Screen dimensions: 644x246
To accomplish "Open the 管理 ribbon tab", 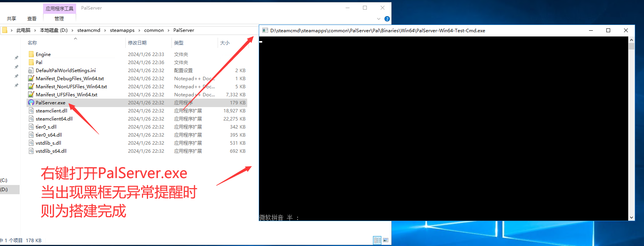I will [59, 18].
